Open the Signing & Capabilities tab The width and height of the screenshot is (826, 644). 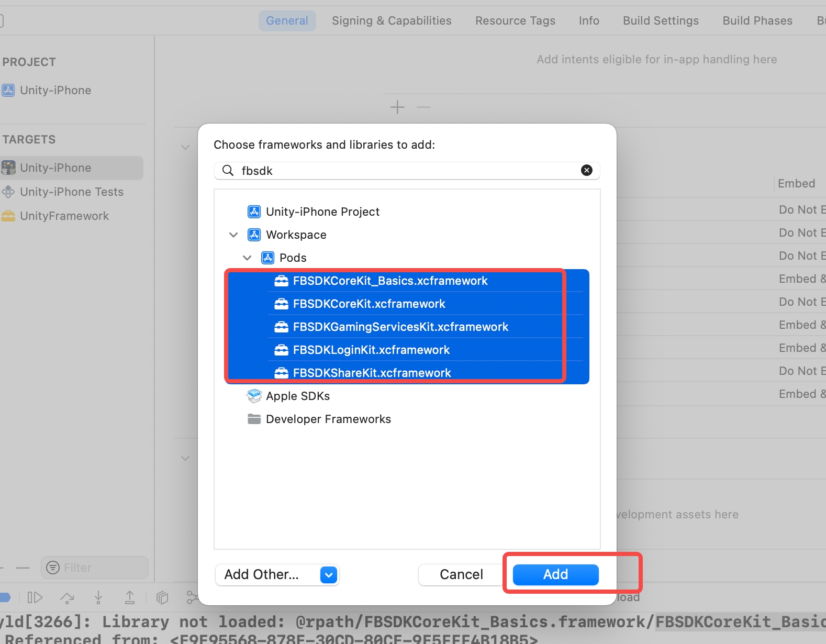pos(392,20)
